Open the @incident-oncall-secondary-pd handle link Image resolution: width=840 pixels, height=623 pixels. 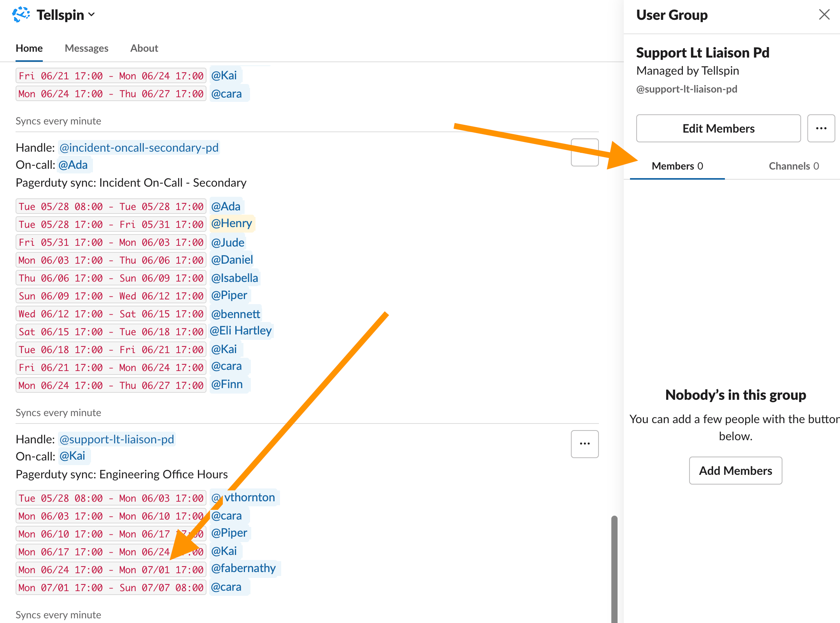tap(139, 148)
